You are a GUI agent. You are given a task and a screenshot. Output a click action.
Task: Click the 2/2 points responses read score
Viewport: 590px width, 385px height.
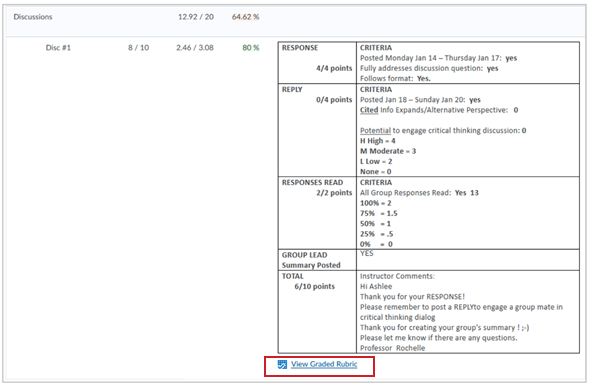[x=334, y=193]
